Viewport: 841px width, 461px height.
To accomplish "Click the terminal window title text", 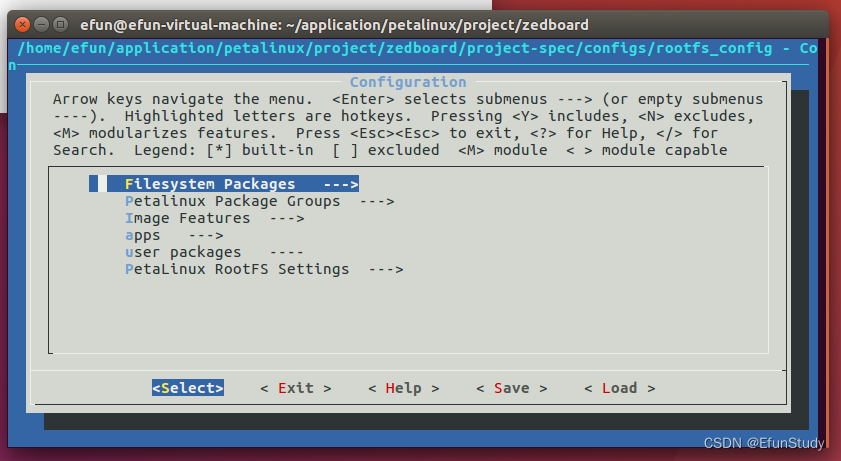I will [334, 25].
